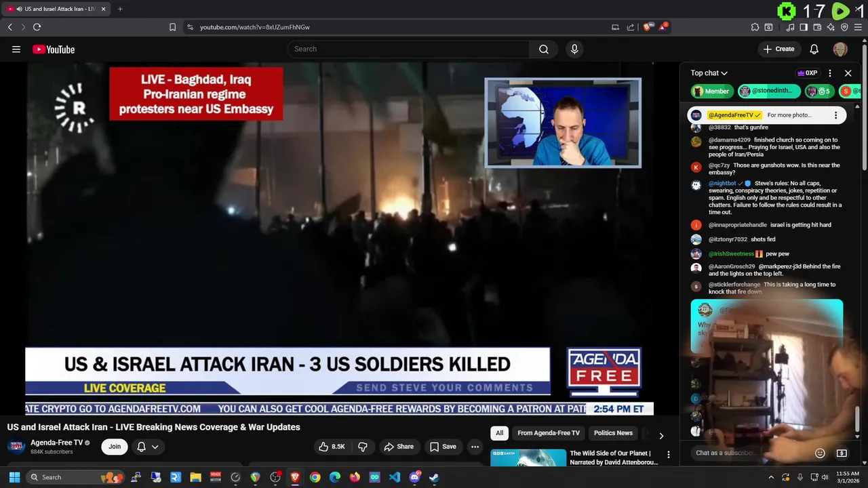Click the Create button
The width and height of the screenshot is (868, 488).
(778, 49)
